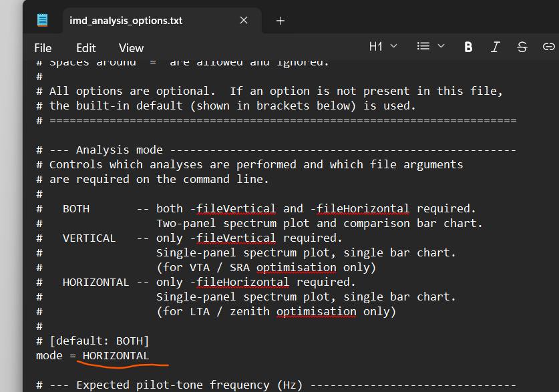Toggle italic formatting
The image size is (559, 392).
point(495,47)
